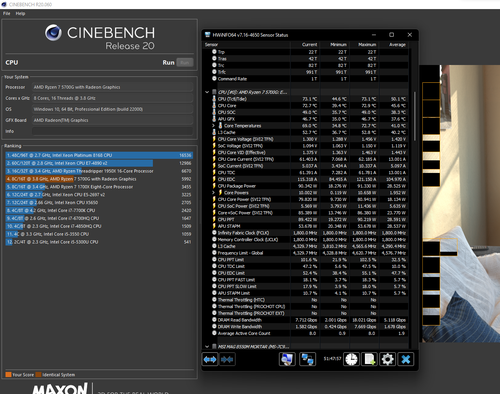Select ranking entry Intel Core i7-6700HQ CPU
The width and height of the screenshot is (500, 394).
point(99,218)
